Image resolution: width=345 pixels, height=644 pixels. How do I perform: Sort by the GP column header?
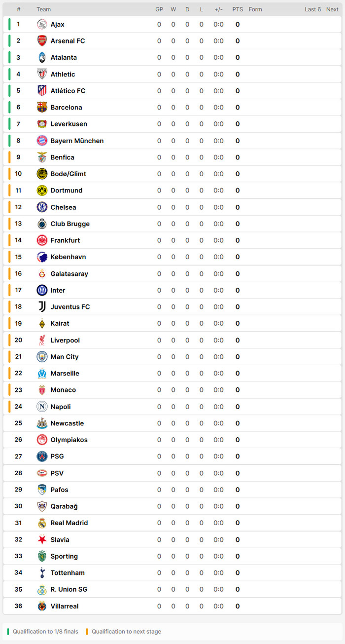(159, 9)
